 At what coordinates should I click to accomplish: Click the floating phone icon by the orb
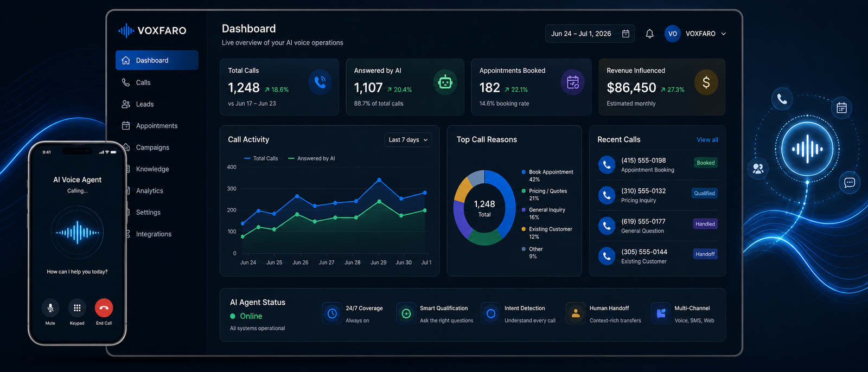pyautogui.click(x=782, y=99)
